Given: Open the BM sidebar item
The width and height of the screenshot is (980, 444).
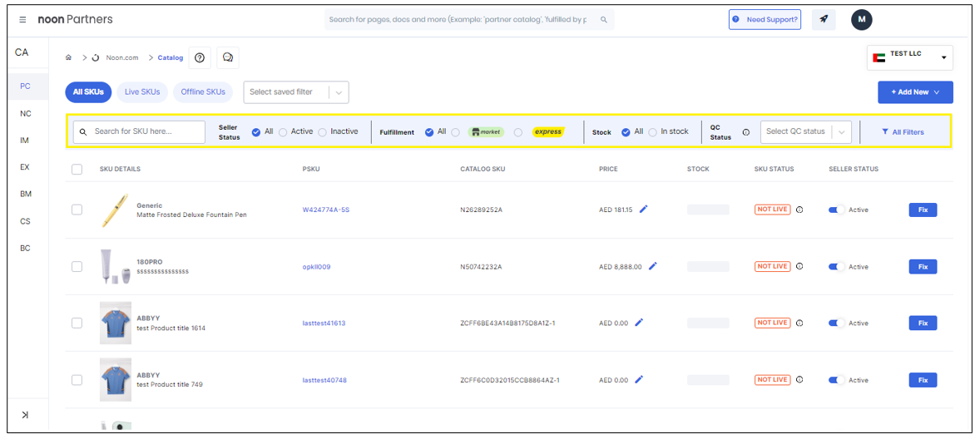Looking at the screenshot, I should tap(25, 195).
